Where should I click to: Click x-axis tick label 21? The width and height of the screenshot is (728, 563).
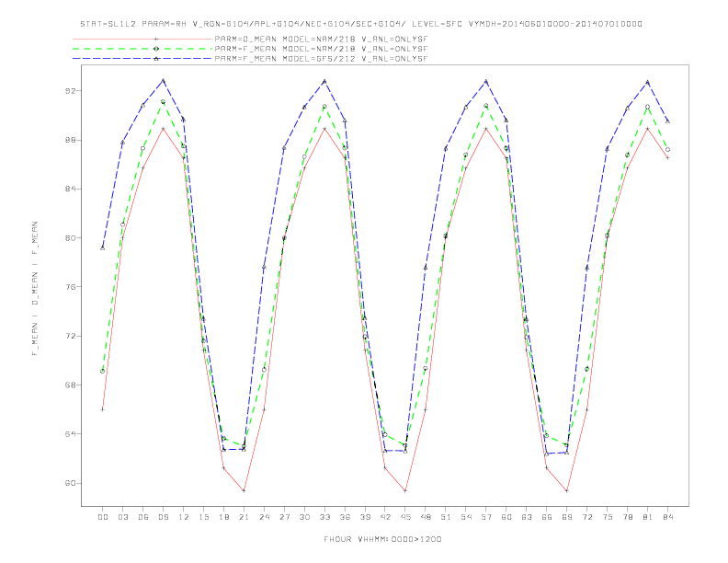pyautogui.click(x=244, y=517)
